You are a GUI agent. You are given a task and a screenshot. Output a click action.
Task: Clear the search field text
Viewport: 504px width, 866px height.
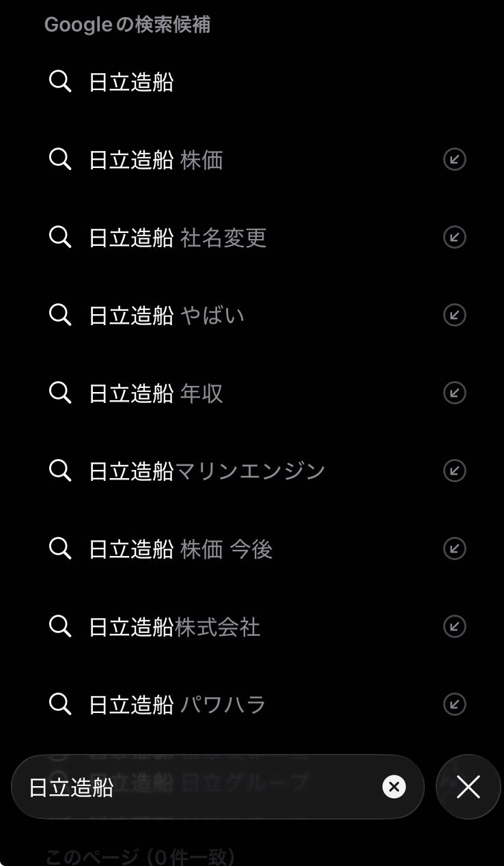(x=393, y=787)
